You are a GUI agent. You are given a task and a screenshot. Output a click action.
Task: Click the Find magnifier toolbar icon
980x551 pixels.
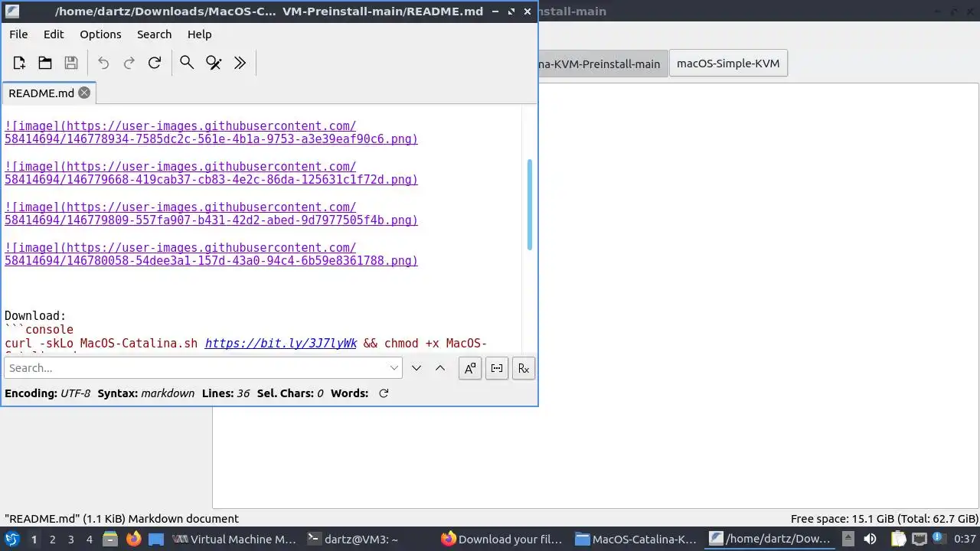tap(187, 63)
